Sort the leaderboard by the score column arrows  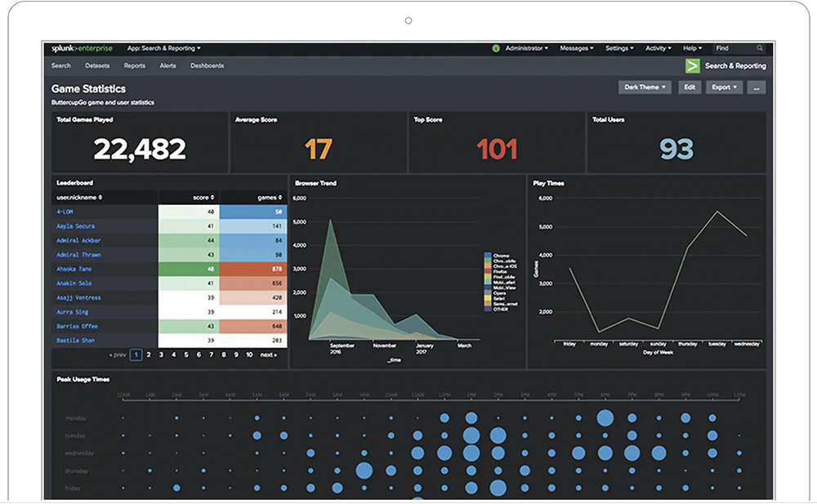tap(212, 198)
